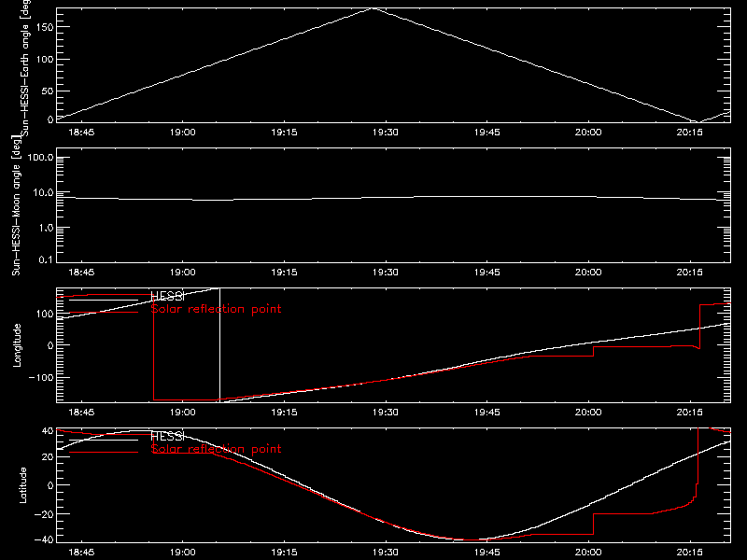747x560 pixels.
Task: Click 20:00 time label under Moon angle plot
Action: 588,273
